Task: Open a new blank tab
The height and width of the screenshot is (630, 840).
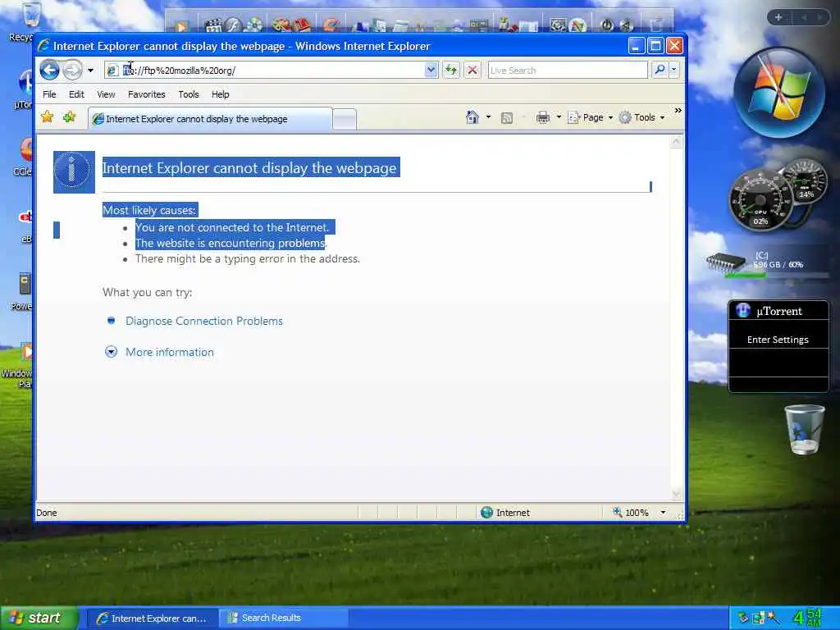Action: [x=345, y=120]
